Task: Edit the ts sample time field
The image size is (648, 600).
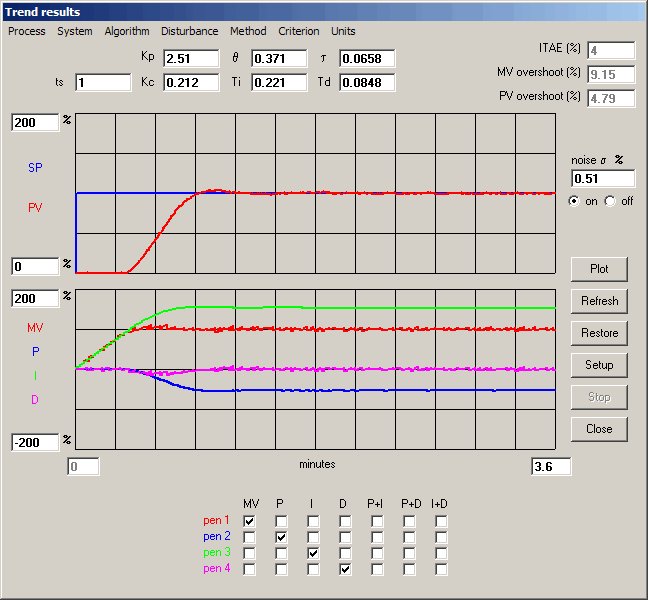Action: 102,83
